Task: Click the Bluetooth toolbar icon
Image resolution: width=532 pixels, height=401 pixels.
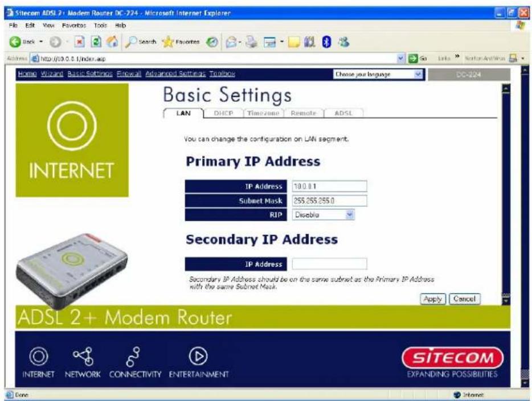Action: pyautogui.click(x=326, y=42)
